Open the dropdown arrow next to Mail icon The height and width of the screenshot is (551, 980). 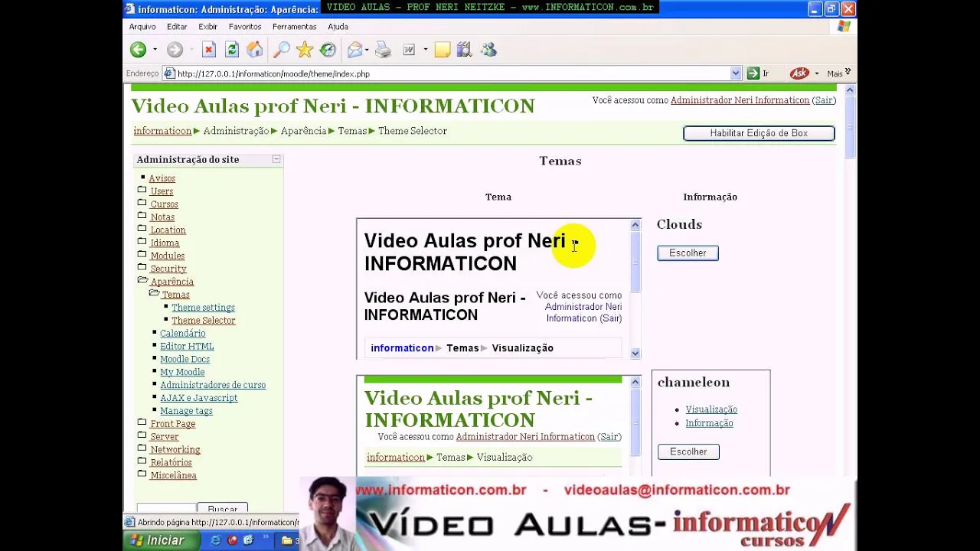pyautogui.click(x=367, y=50)
